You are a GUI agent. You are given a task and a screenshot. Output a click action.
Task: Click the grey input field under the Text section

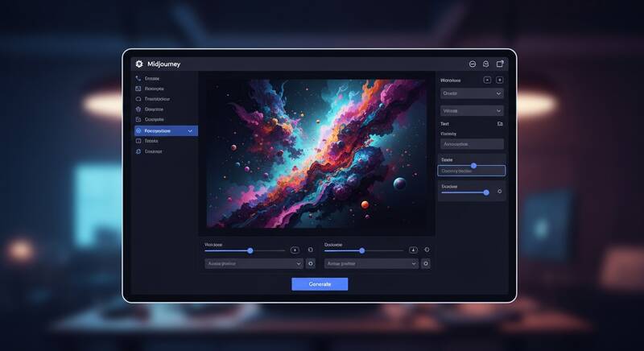[x=472, y=144]
